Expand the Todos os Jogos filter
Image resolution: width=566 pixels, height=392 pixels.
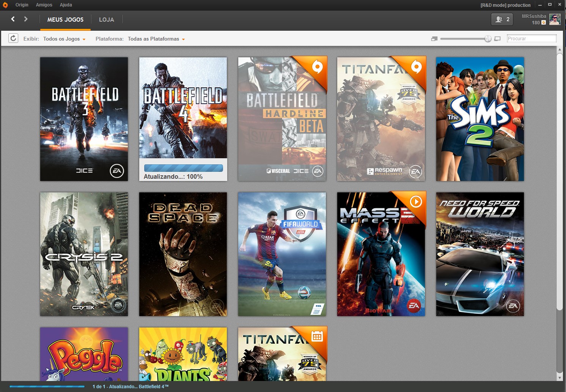(64, 39)
